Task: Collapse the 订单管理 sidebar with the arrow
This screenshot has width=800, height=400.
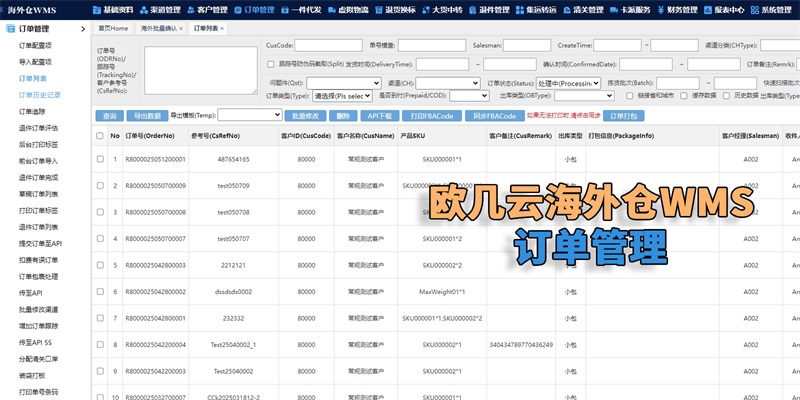Action: (x=83, y=29)
